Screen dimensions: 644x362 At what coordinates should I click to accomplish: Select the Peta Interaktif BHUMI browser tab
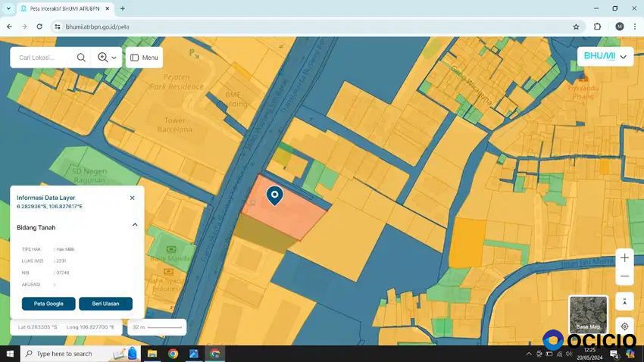64,8
